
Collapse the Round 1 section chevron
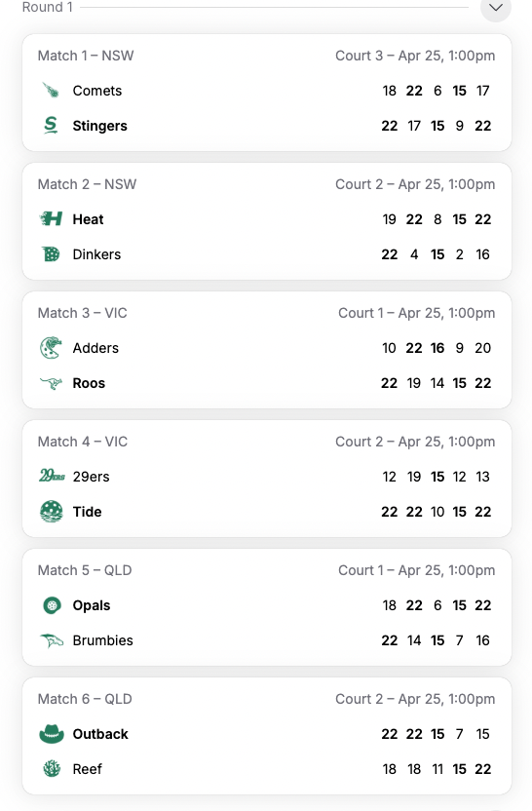(496, 7)
